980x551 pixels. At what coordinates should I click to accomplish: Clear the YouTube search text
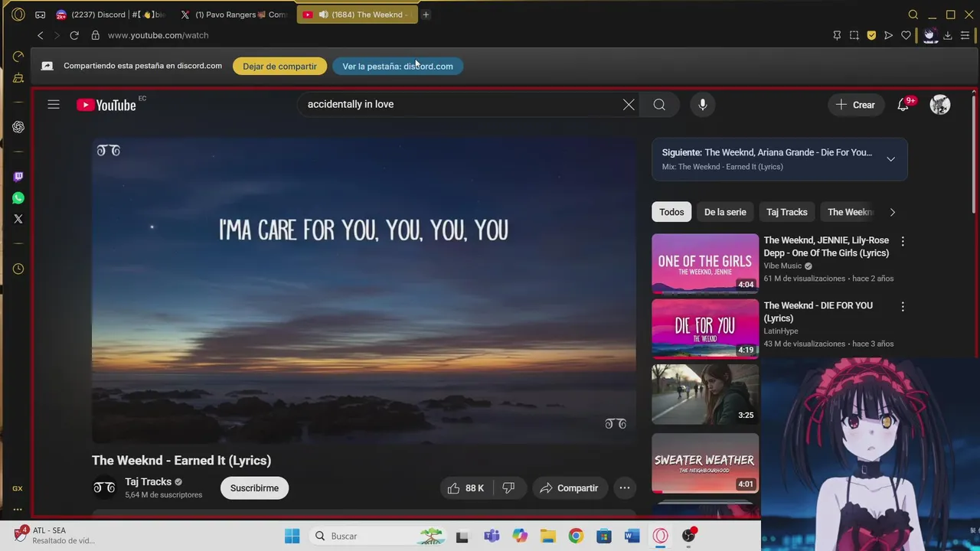[629, 105]
